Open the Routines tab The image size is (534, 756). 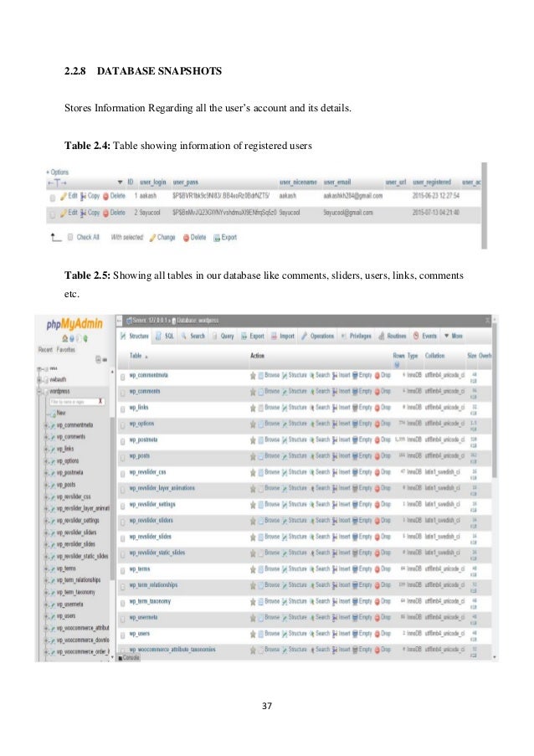(393, 336)
